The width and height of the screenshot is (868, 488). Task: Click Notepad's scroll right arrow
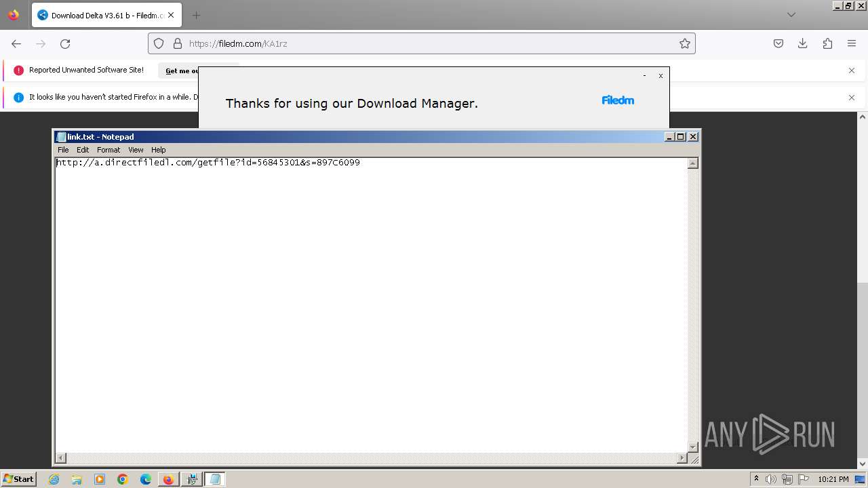682,458
